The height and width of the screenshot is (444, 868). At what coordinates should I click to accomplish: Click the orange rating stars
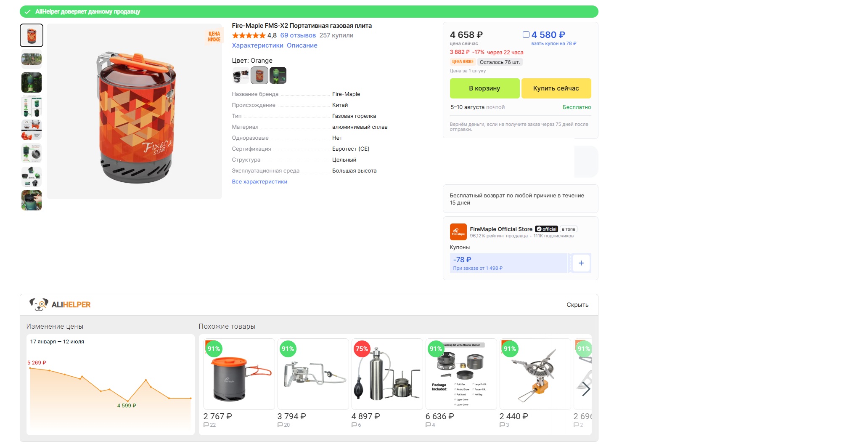[249, 35]
